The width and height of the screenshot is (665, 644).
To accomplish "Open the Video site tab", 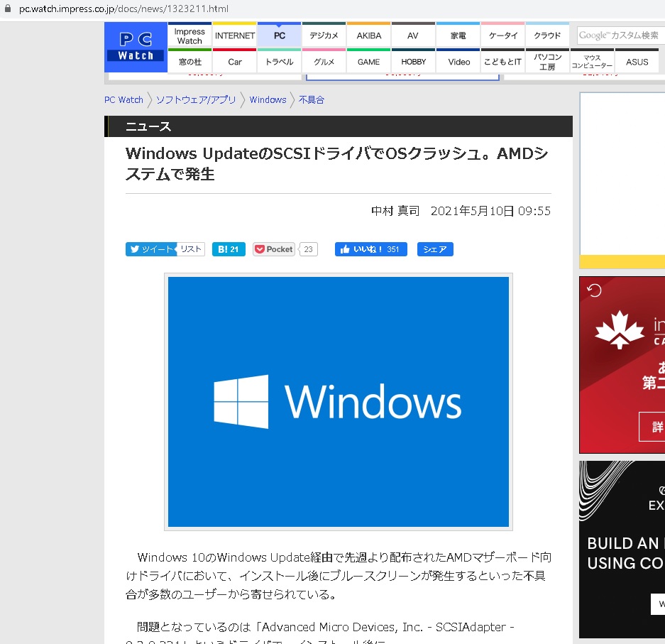I will click(x=458, y=62).
